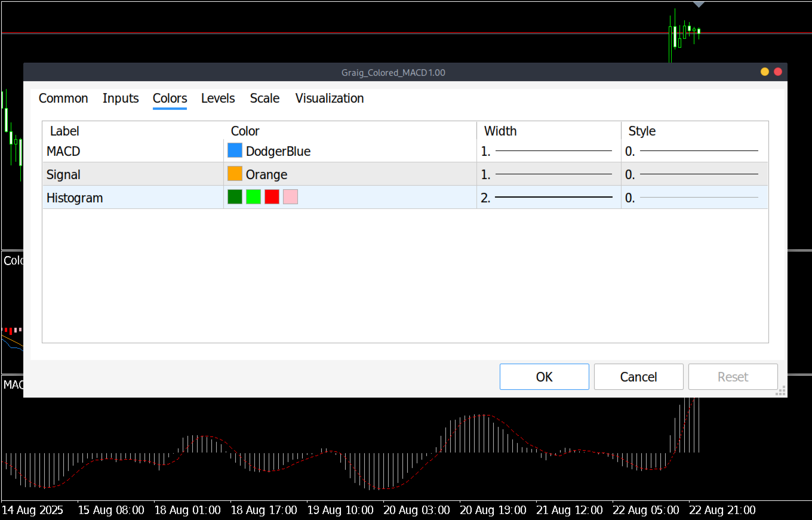Open the Histogram line style selector

pos(694,198)
